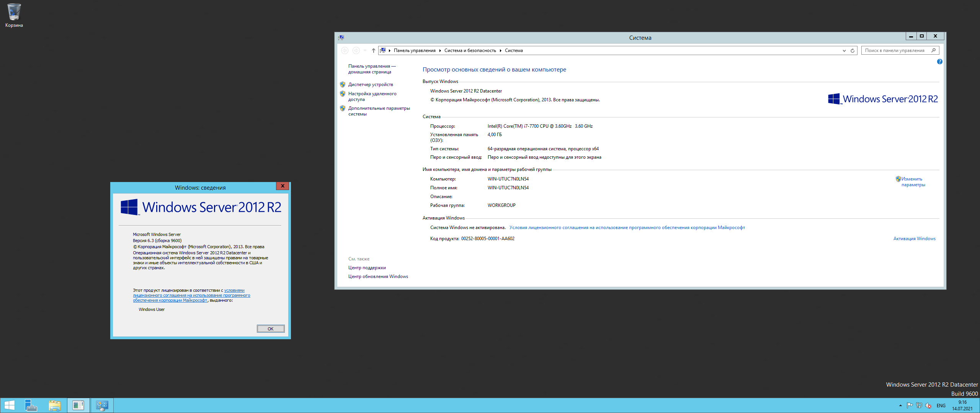
Task: Click the forward arrow in Система window
Action: (x=356, y=50)
